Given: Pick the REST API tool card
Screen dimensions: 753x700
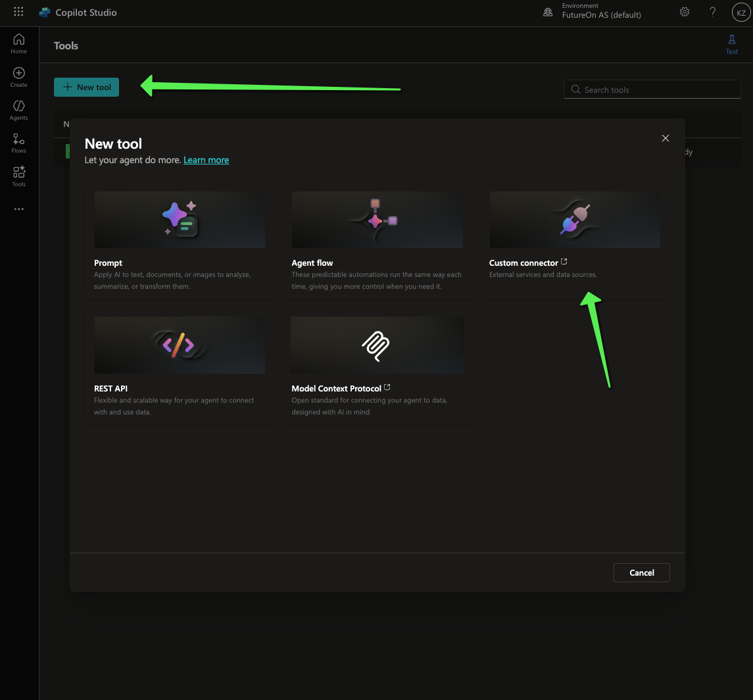Looking at the screenshot, I should [x=180, y=366].
